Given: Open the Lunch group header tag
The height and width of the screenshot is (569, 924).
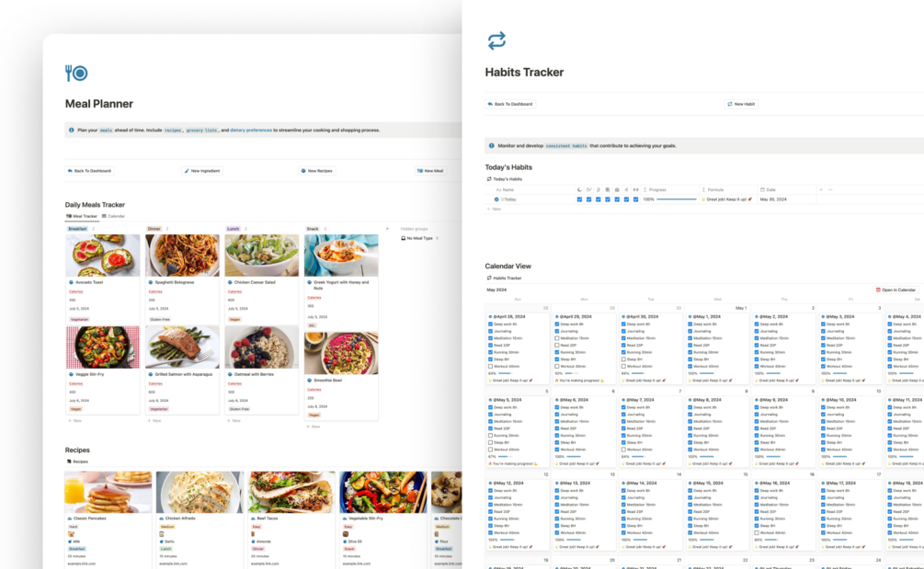Looking at the screenshot, I should click(234, 229).
